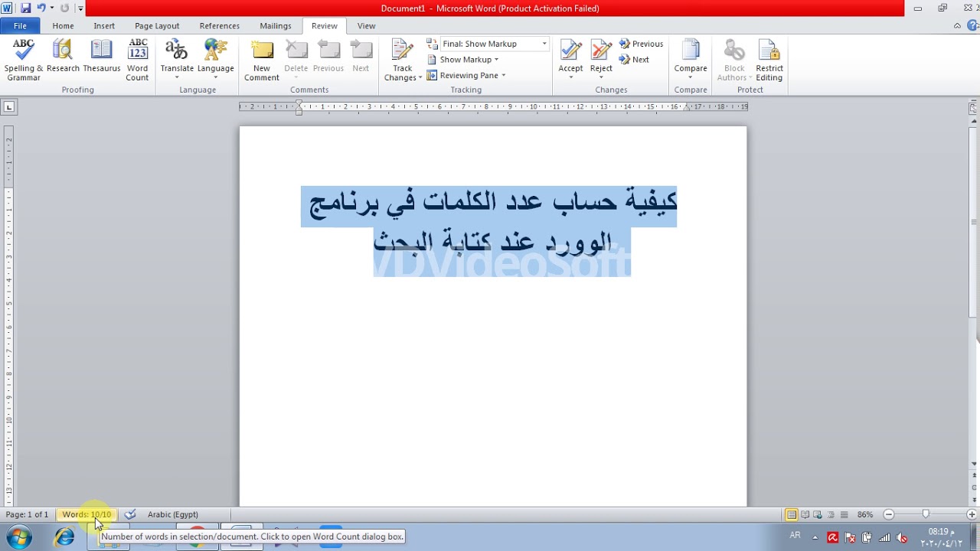Switch to the View tab
980x551 pixels.
367,26
